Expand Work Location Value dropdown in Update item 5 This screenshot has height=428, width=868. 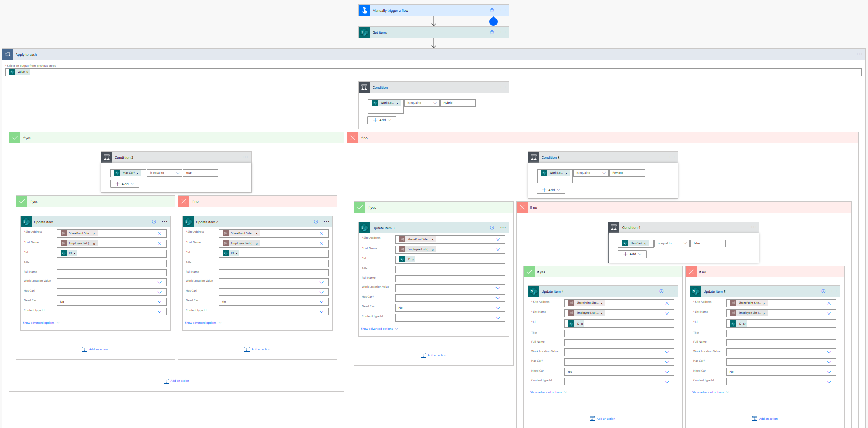(x=829, y=352)
